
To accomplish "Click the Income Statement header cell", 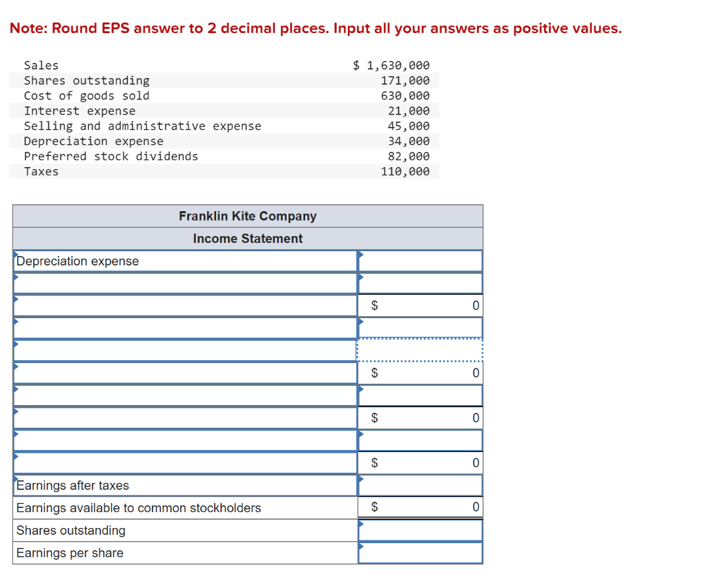I will (247, 238).
